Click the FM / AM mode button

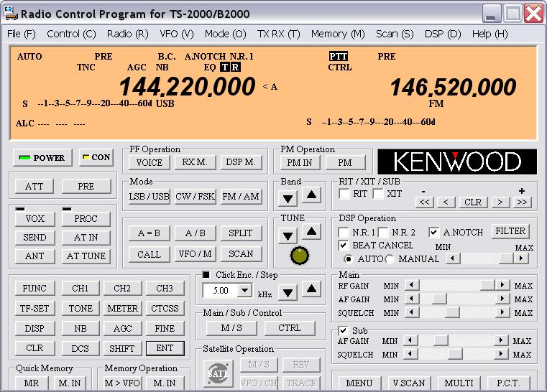[241, 196]
